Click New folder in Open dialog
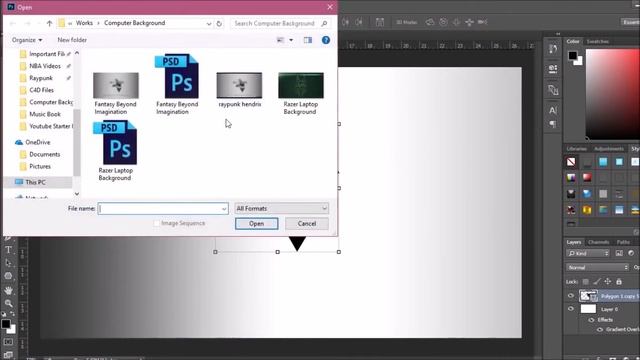Screen dimensions: 640x360 (x=72, y=40)
